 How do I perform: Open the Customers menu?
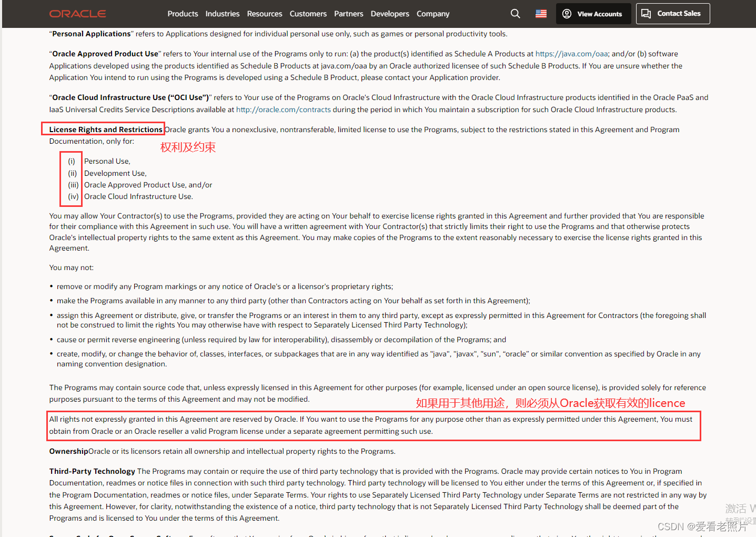[308, 14]
